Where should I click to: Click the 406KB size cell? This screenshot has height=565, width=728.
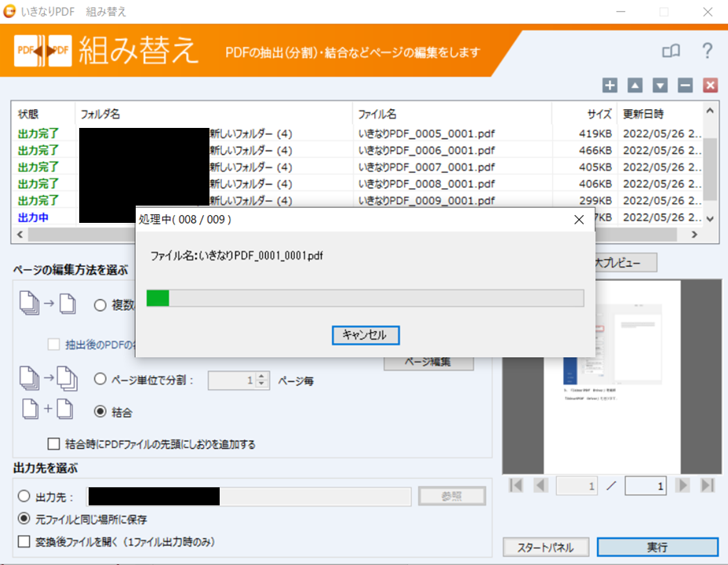[595, 184]
